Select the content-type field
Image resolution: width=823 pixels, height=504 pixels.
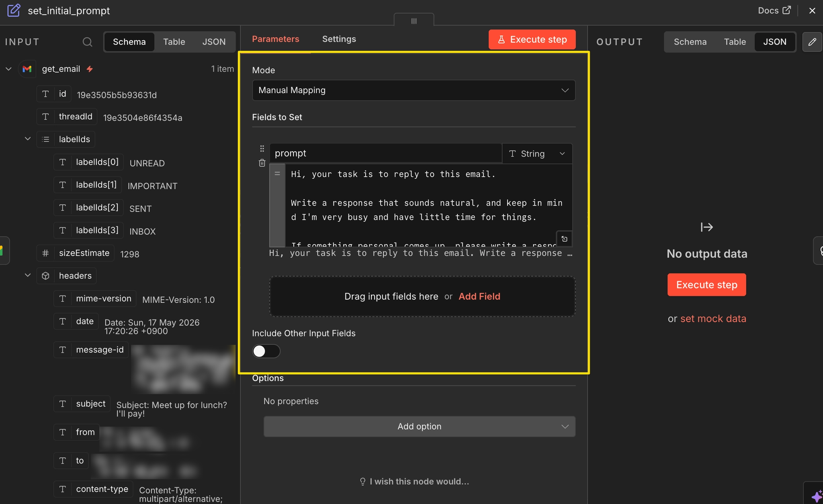coord(93,489)
